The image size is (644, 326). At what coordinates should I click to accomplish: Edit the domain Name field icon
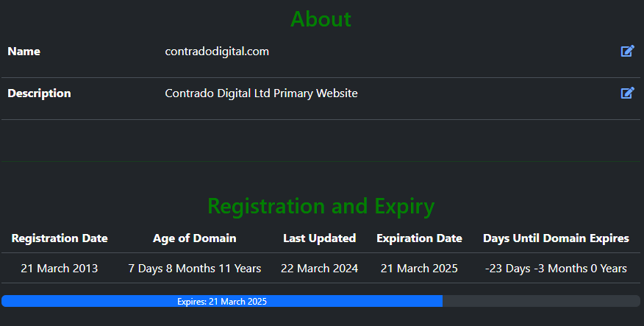627,51
